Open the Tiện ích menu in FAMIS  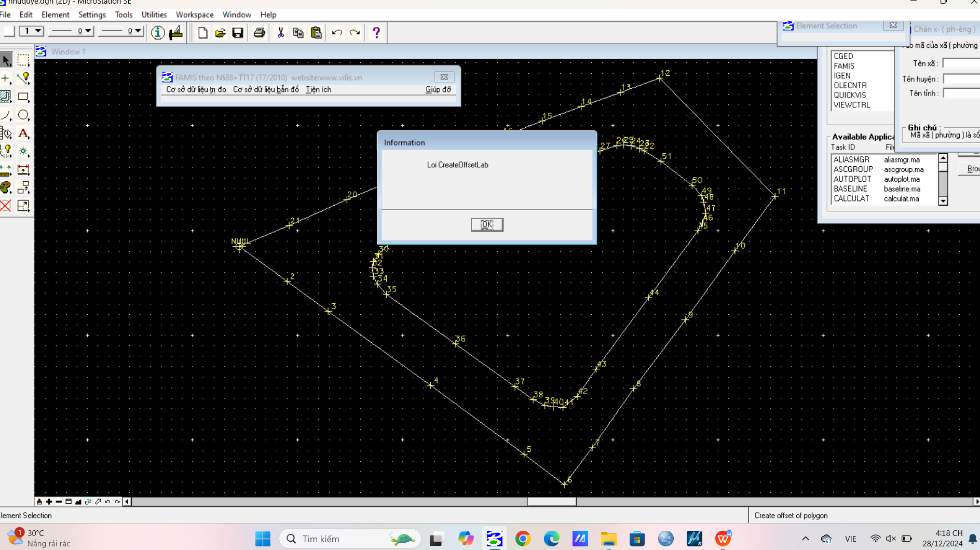coord(318,89)
